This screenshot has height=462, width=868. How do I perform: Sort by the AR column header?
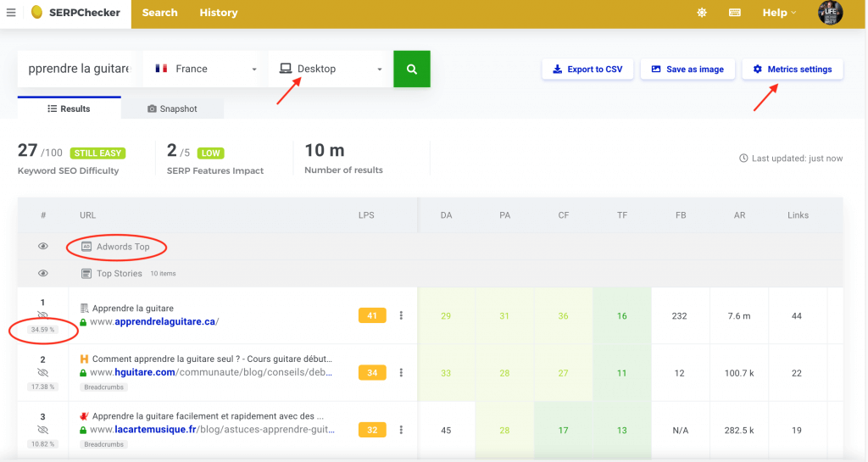pyautogui.click(x=739, y=215)
